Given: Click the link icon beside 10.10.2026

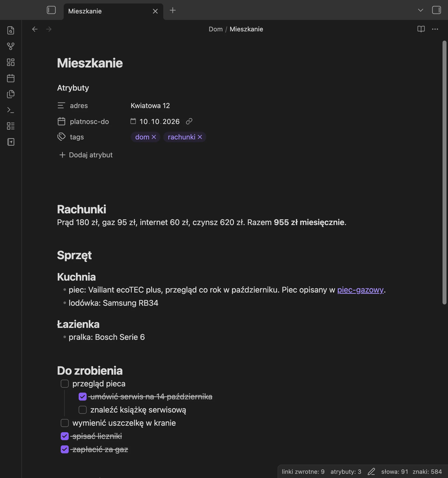Looking at the screenshot, I should click(189, 121).
